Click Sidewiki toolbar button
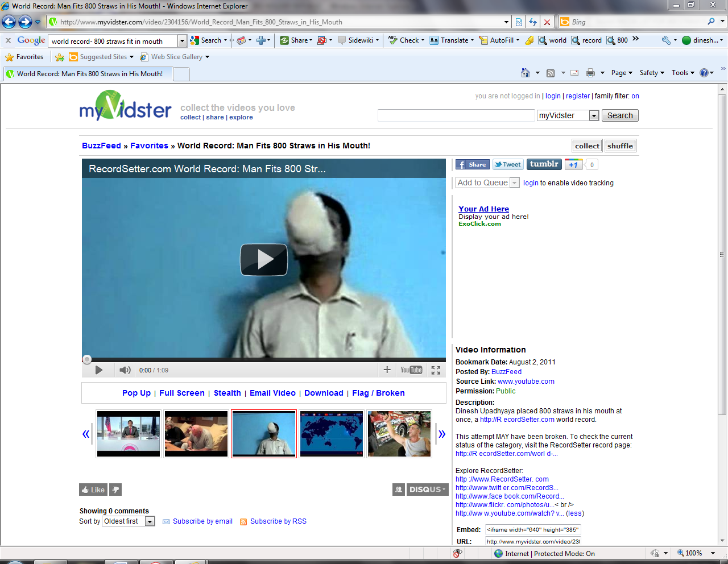 tap(358, 40)
